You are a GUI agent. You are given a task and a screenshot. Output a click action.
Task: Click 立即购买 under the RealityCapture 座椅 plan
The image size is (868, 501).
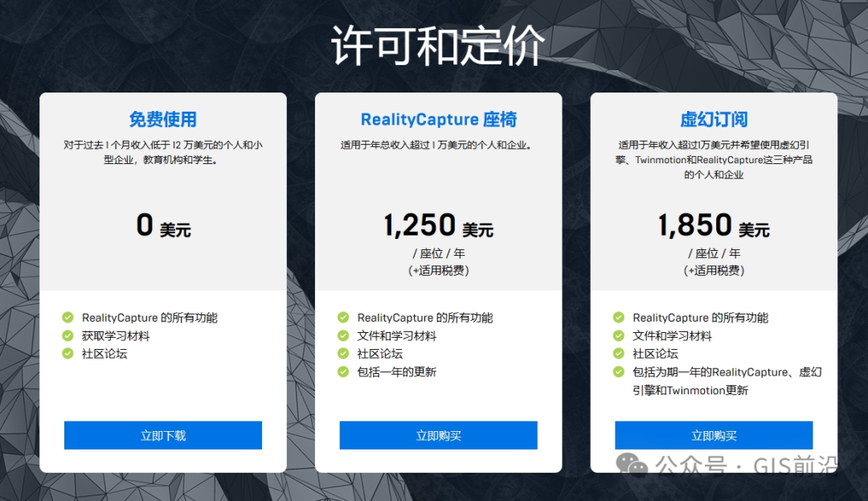coord(439,435)
